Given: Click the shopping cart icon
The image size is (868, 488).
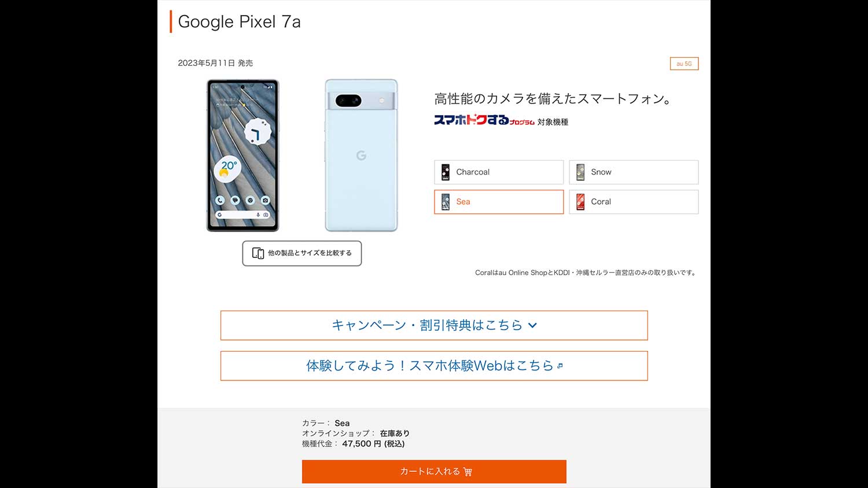Looking at the screenshot, I should click(468, 472).
